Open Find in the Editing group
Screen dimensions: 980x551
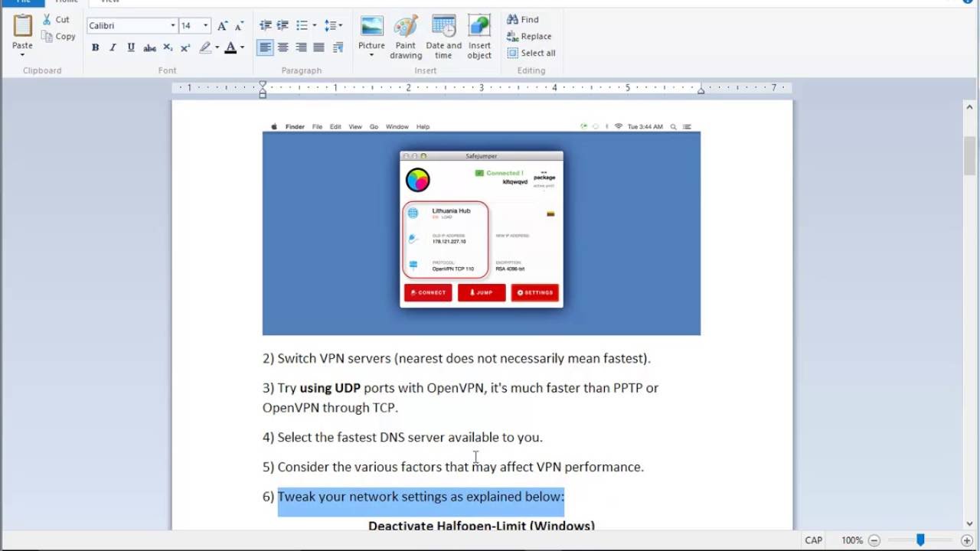coord(523,19)
